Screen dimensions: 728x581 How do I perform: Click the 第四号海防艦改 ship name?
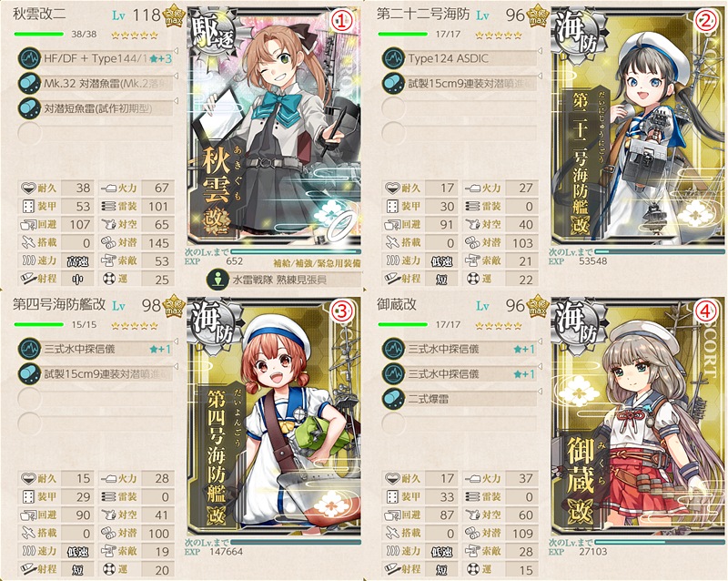pos(59,304)
